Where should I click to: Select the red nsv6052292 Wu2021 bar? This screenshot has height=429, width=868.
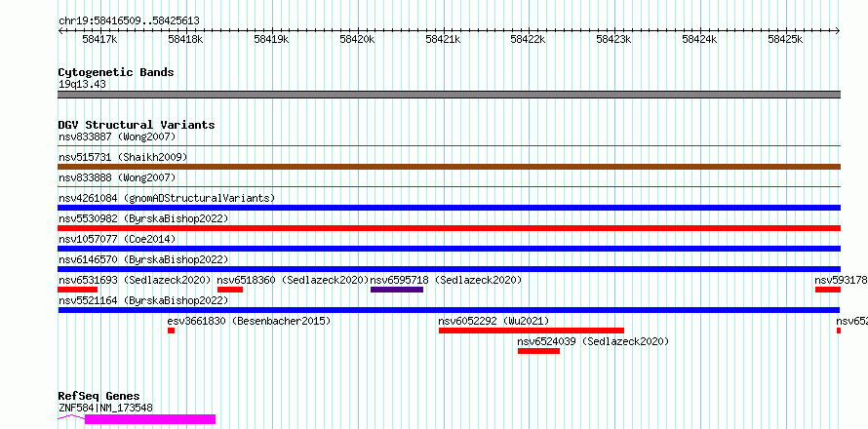point(532,331)
